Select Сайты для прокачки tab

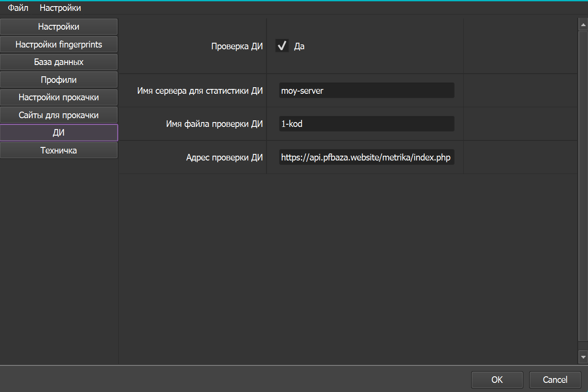pyautogui.click(x=59, y=115)
